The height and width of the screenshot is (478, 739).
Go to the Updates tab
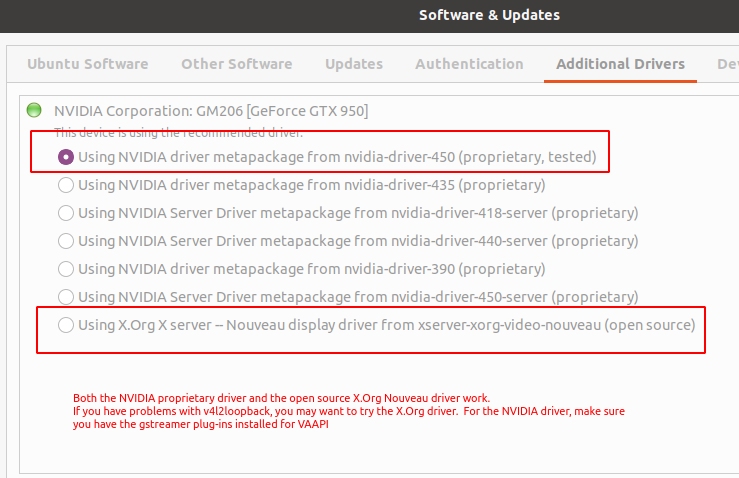point(354,64)
